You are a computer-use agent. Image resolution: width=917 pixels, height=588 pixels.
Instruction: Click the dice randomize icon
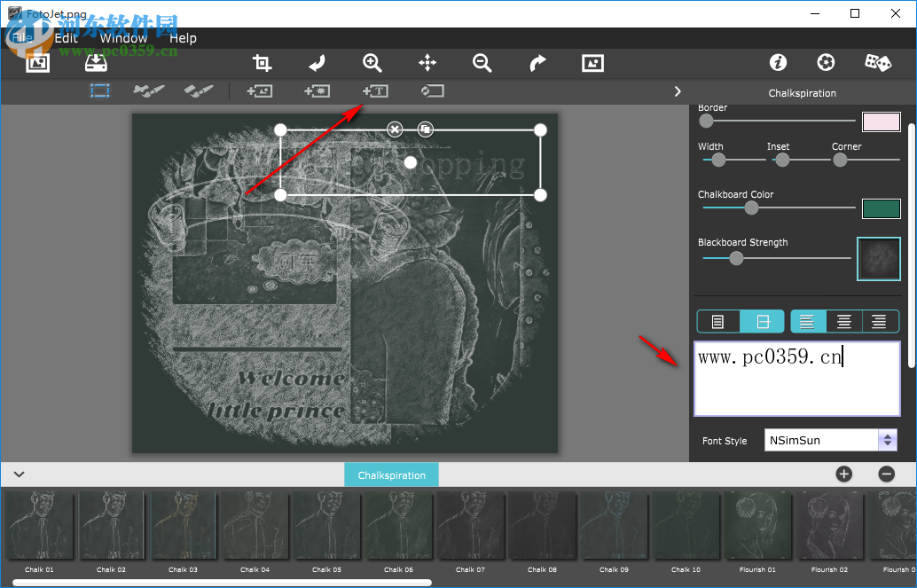878,62
